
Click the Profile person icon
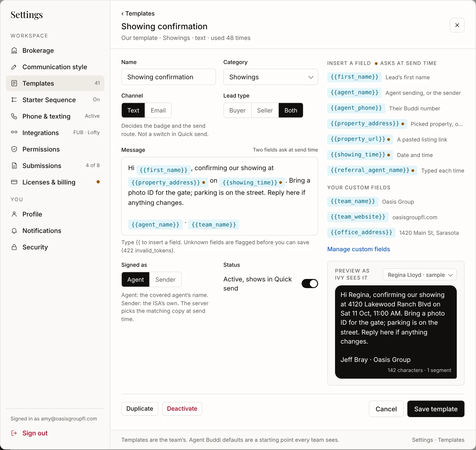(14, 214)
